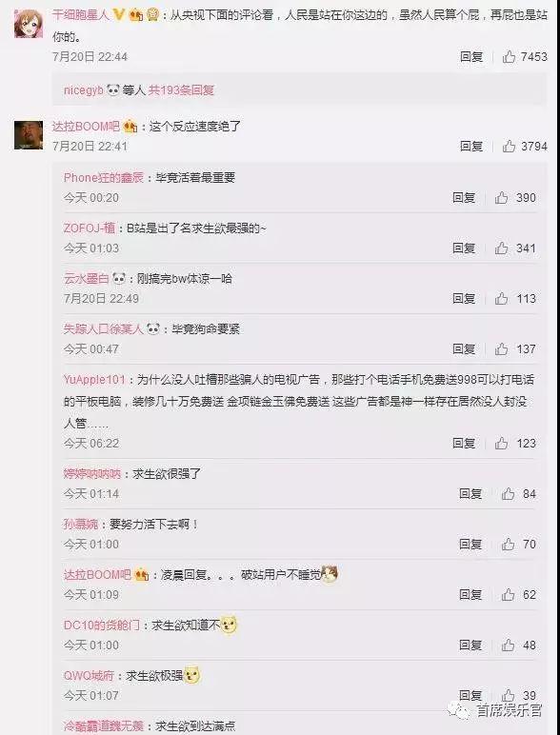Image resolution: width=560 pixels, height=735 pixels.
Task: Like 孙慕婉's reply with 70 likes
Action: (x=508, y=545)
